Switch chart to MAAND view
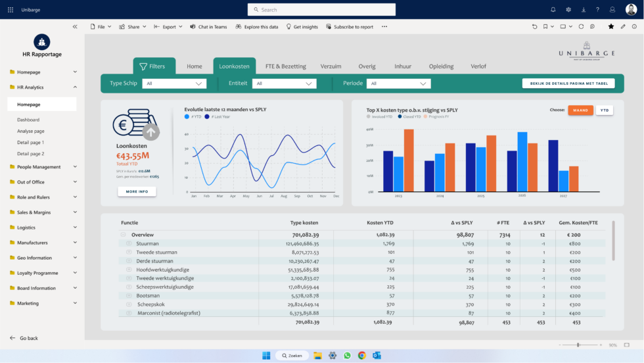The height and width of the screenshot is (363, 644). coord(580,110)
